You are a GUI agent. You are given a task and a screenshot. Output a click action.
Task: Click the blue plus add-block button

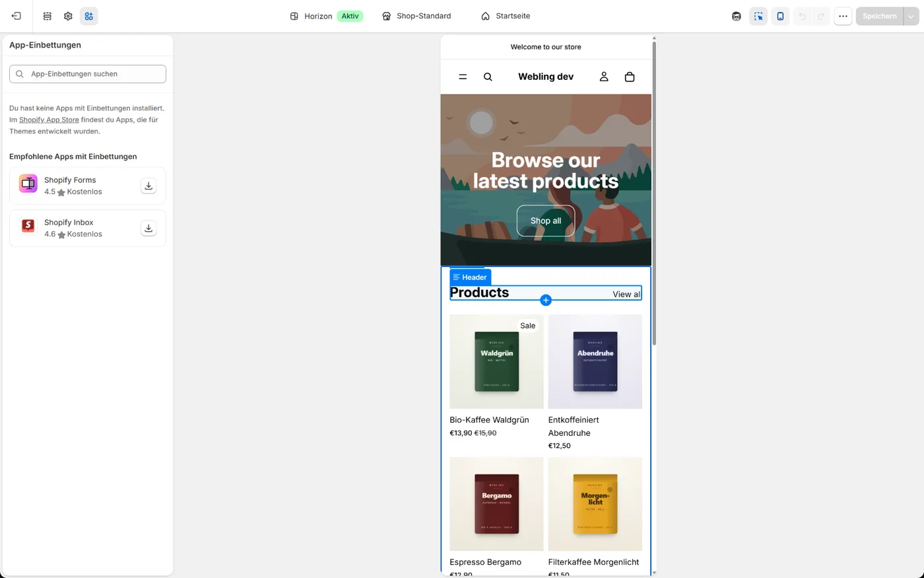[546, 300]
